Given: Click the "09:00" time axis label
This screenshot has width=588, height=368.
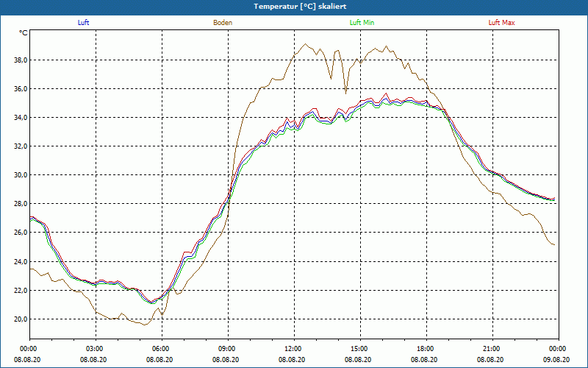Looking at the screenshot, I should (228, 349).
